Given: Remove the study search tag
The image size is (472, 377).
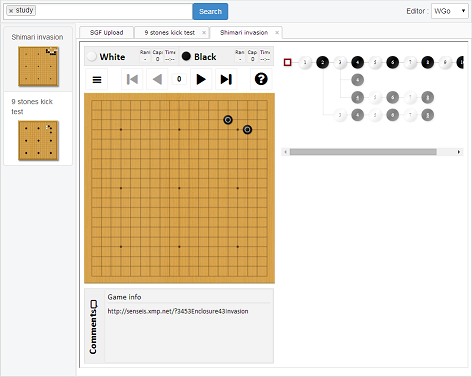Looking at the screenshot, I should coord(11,11).
